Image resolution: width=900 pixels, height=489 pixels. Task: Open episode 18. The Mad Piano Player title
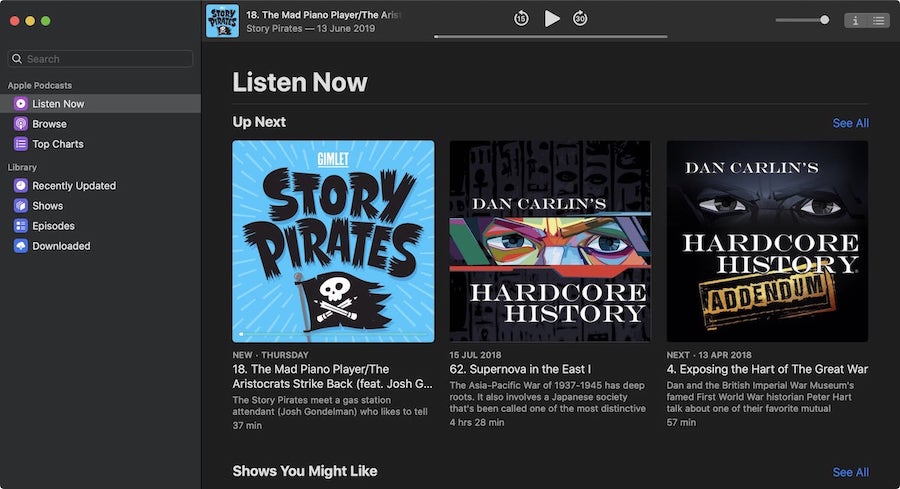(332, 377)
